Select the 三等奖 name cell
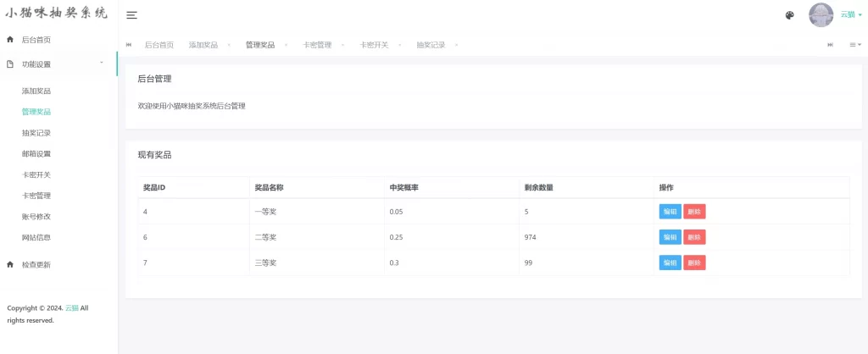The height and width of the screenshot is (354, 868). point(317,263)
